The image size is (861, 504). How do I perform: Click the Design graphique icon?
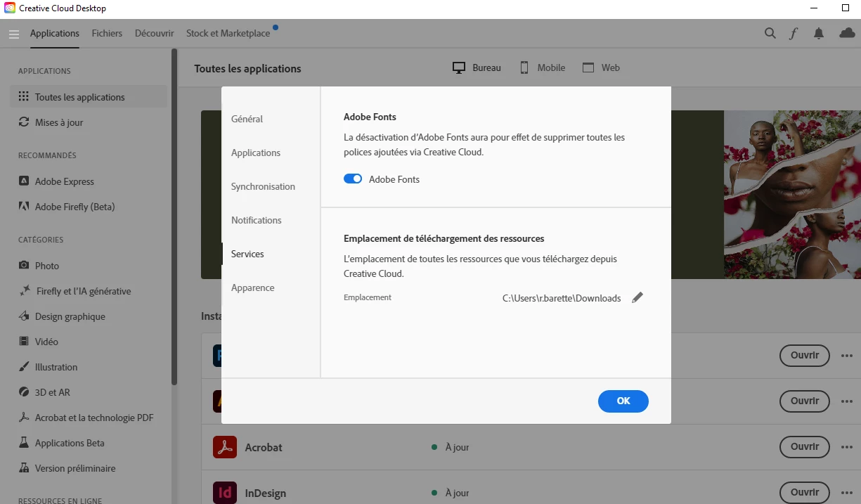pyautogui.click(x=24, y=316)
